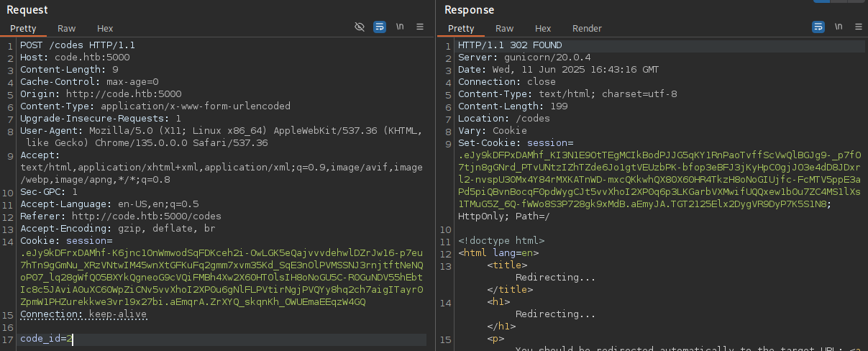Click the Location: /codes response header
This screenshot has height=351, width=868.
(504, 119)
